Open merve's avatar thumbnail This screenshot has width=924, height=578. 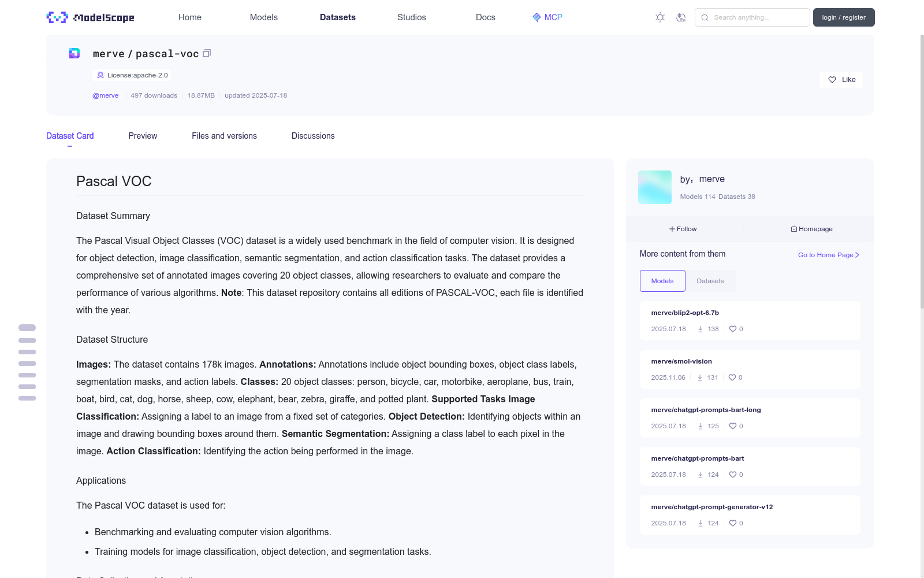tap(655, 187)
